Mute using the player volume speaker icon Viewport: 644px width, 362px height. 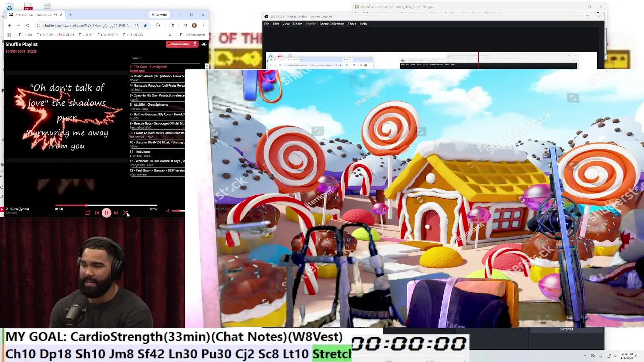pos(168,211)
